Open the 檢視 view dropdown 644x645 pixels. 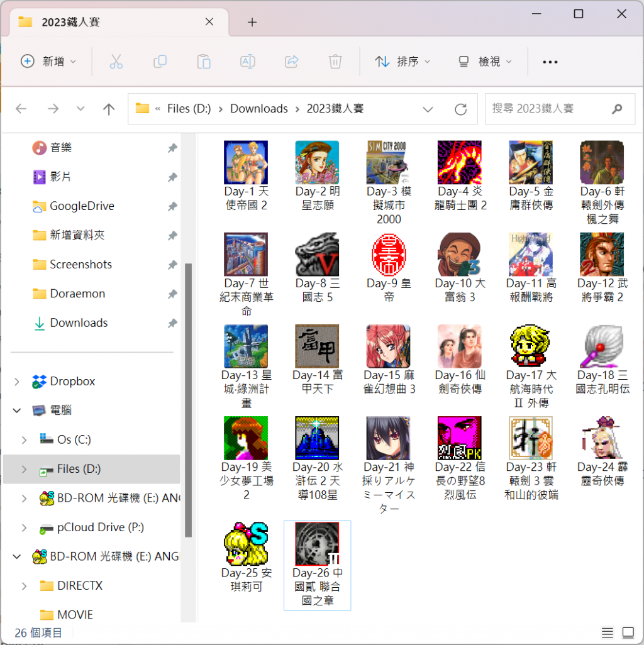486,62
